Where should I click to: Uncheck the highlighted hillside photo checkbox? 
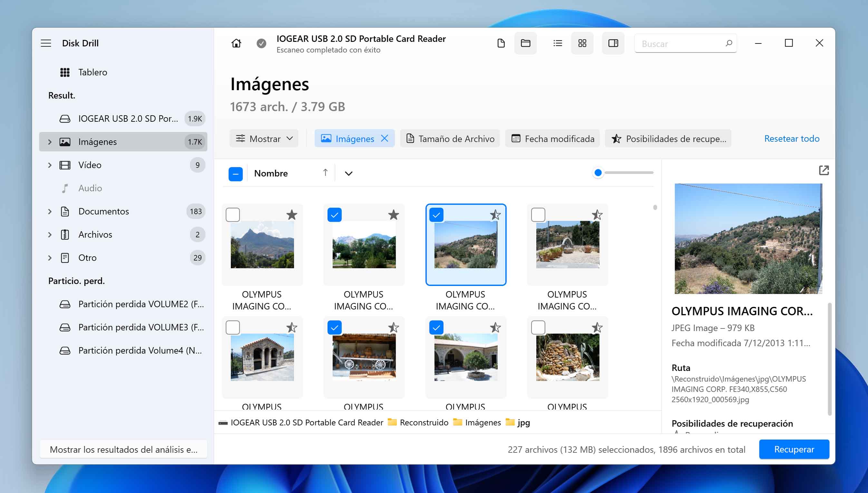(436, 215)
